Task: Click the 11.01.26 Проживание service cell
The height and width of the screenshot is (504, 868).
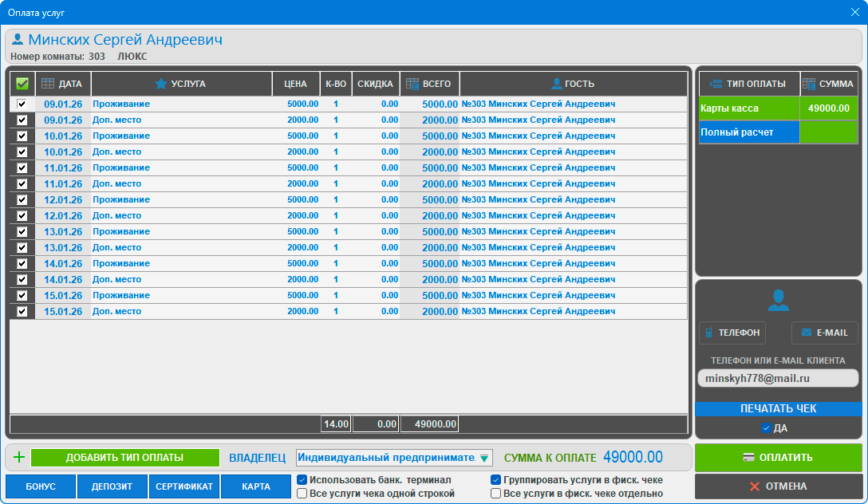Action: 182,167
